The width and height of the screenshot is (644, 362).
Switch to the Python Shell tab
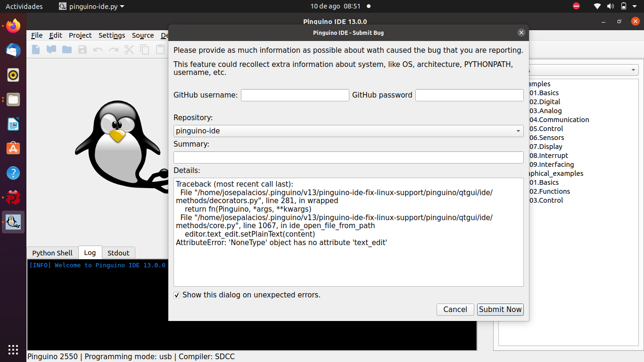(x=52, y=253)
